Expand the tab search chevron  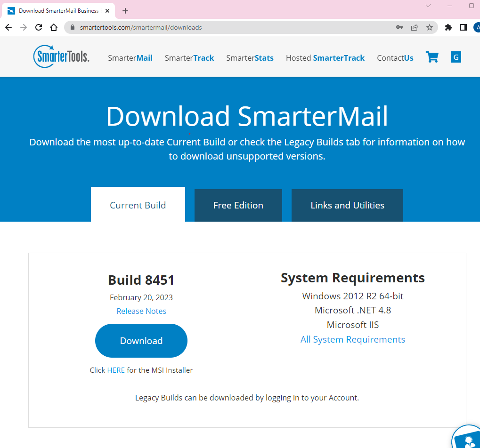click(428, 6)
